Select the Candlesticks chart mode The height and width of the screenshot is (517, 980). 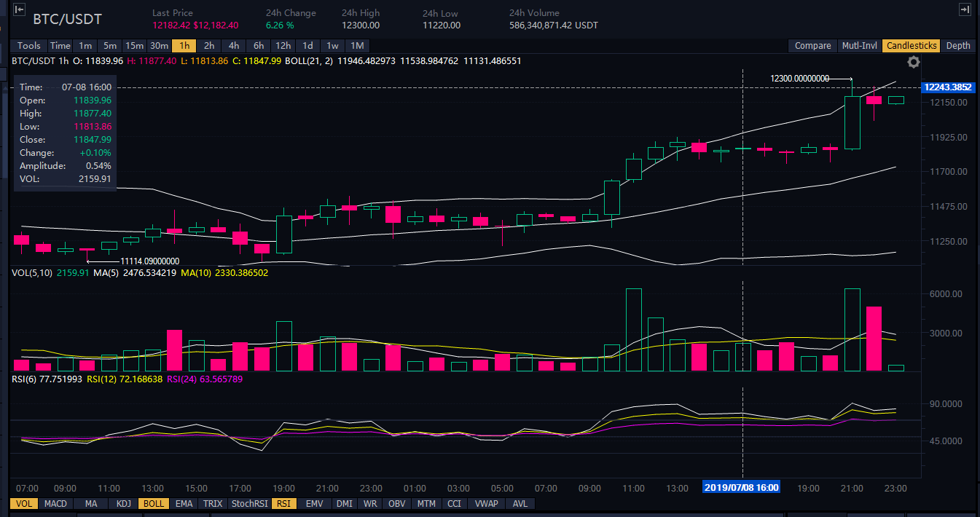pos(911,46)
